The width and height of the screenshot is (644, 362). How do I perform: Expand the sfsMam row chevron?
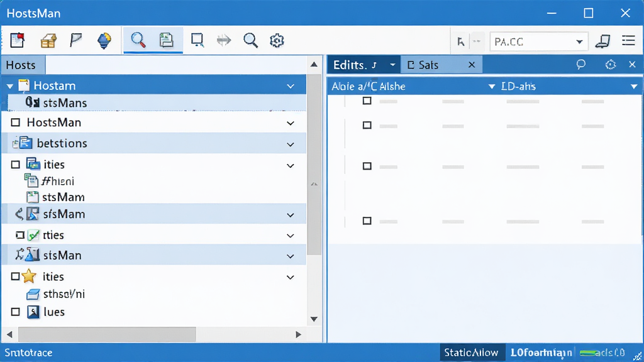point(291,215)
